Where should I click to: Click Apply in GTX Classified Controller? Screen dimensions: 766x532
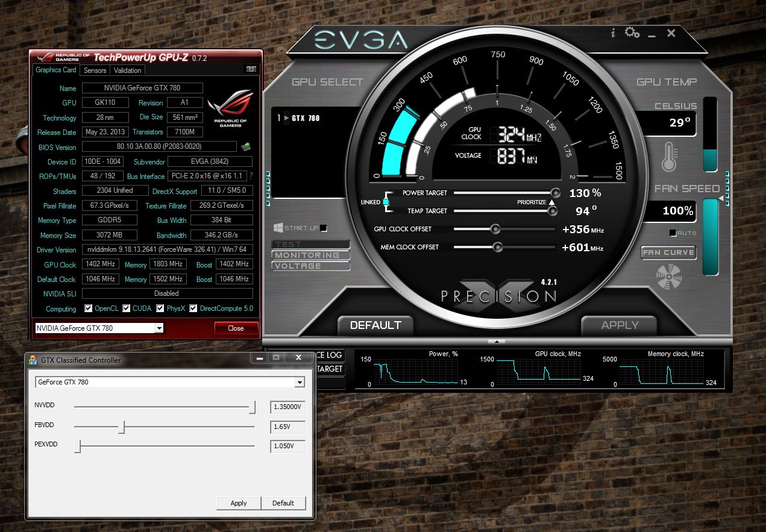coord(239,503)
